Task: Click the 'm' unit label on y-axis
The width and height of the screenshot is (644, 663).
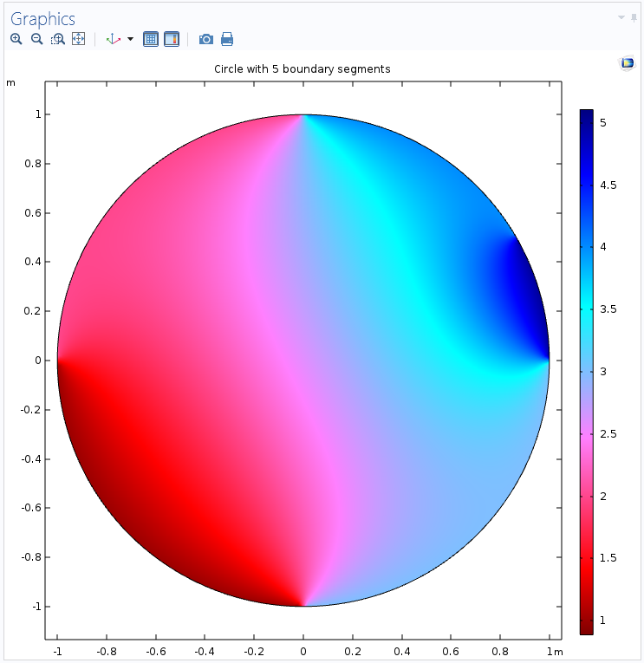Action: pos(11,83)
